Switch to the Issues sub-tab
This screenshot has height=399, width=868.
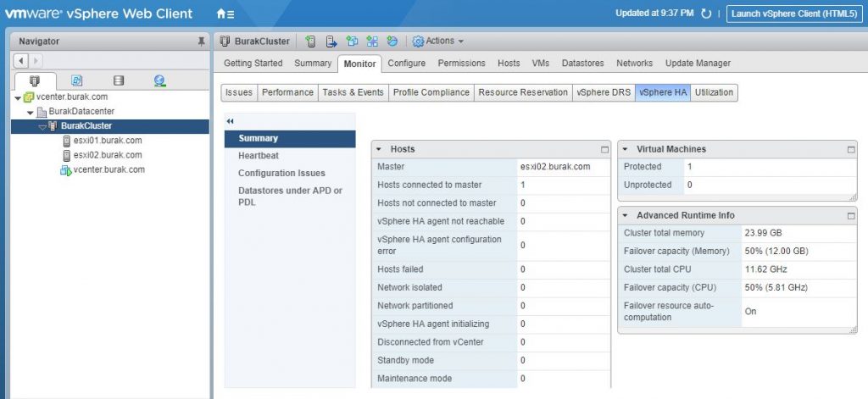pyautogui.click(x=239, y=93)
